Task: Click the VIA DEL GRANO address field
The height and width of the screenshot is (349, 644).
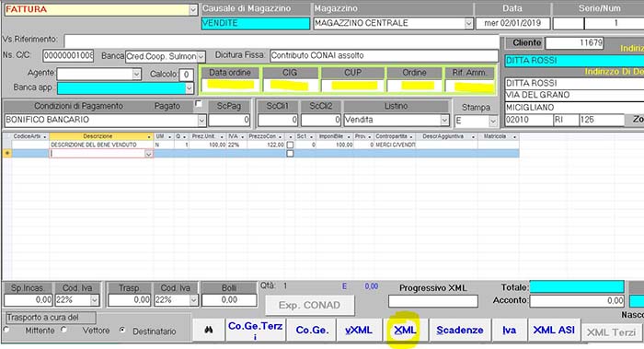Action: pos(574,95)
